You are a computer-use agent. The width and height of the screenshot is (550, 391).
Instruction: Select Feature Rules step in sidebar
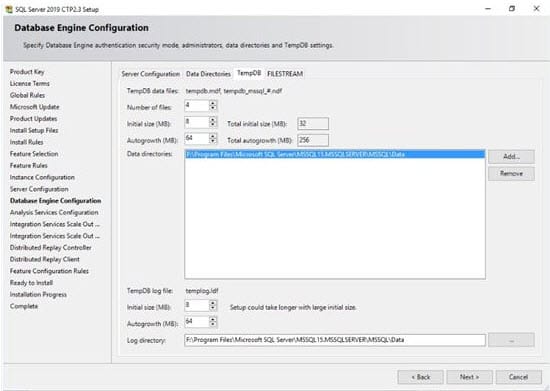pos(28,165)
